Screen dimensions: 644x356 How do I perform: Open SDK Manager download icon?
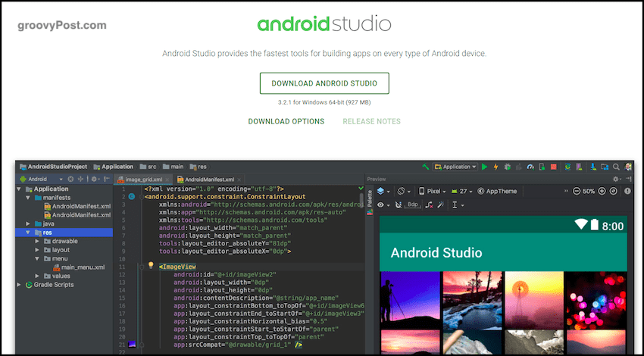tap(593, 167)
